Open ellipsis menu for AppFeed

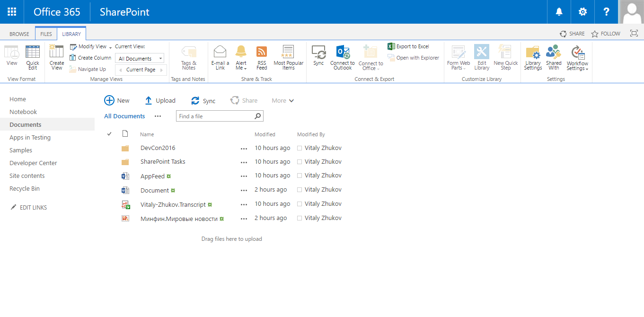(244, 176)
